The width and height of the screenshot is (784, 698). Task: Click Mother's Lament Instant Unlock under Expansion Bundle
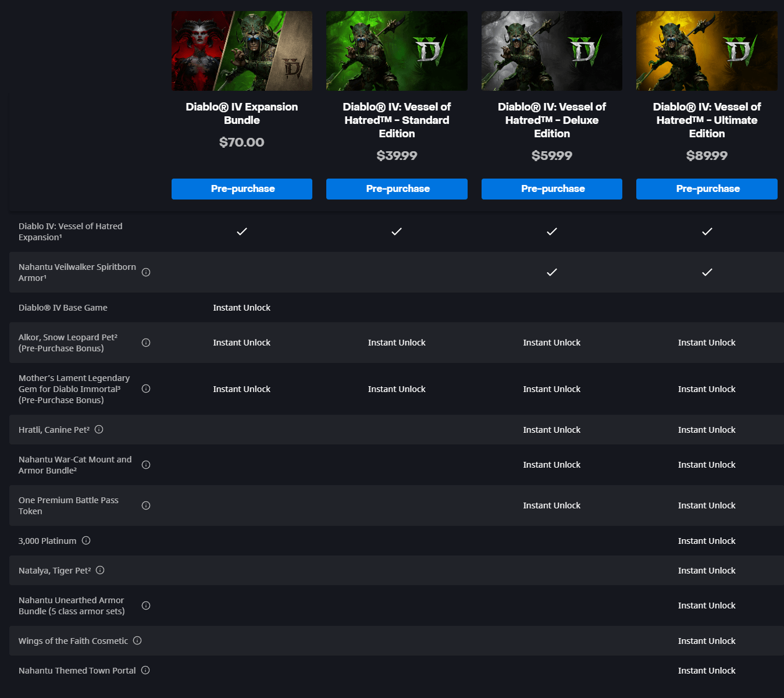[x=242, y=389]
